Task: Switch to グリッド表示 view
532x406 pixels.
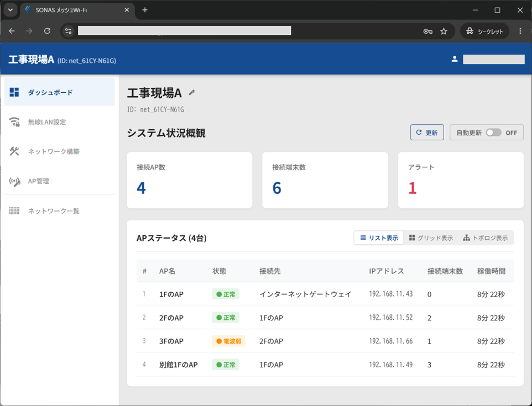Action: [431, 238]
